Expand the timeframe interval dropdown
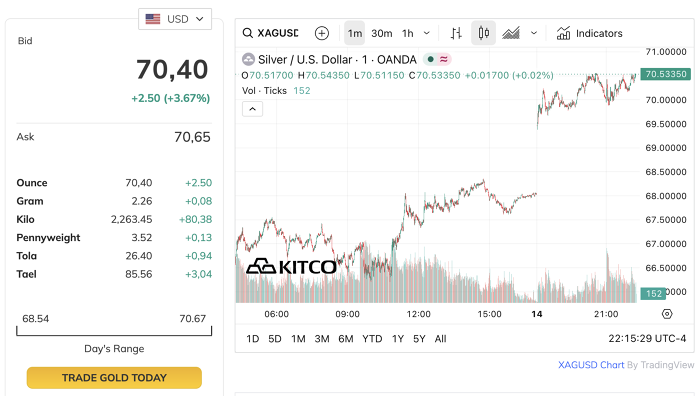The width and height of the screenshot is (700, 396). pos(427,33)
